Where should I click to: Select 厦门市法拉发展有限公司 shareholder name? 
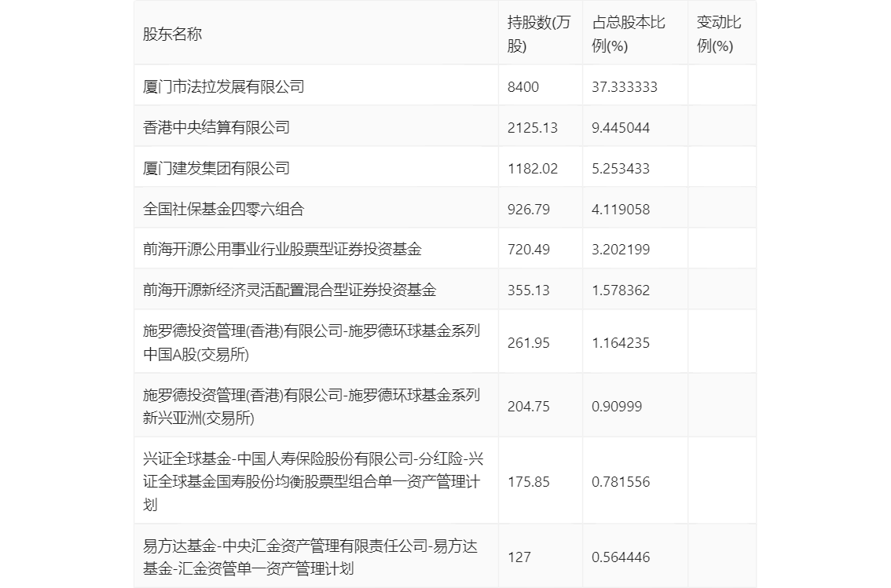tap(223, 87)
